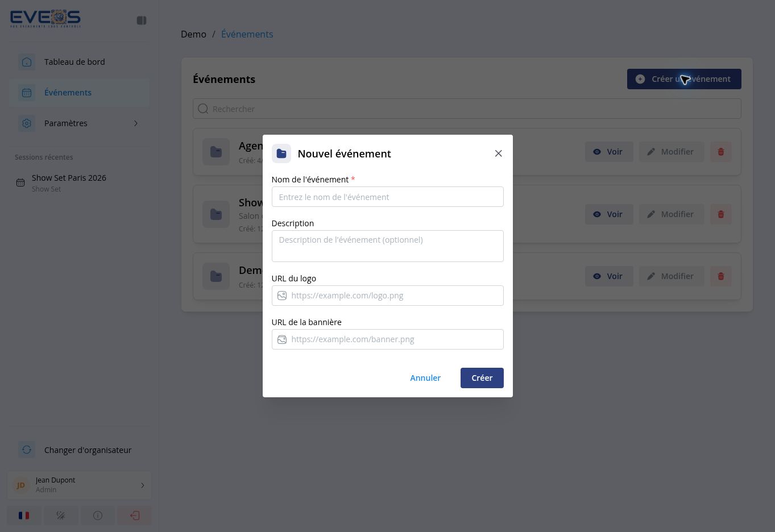This screenshot has height=532, width=775.
Task: Click the folder icon of the 'Agen' event
Action: 216,152
